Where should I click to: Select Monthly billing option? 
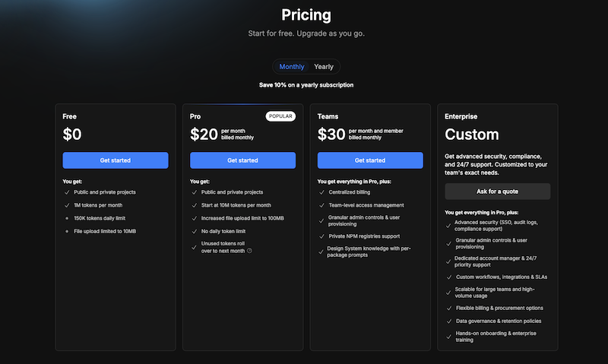click(292, 67)
